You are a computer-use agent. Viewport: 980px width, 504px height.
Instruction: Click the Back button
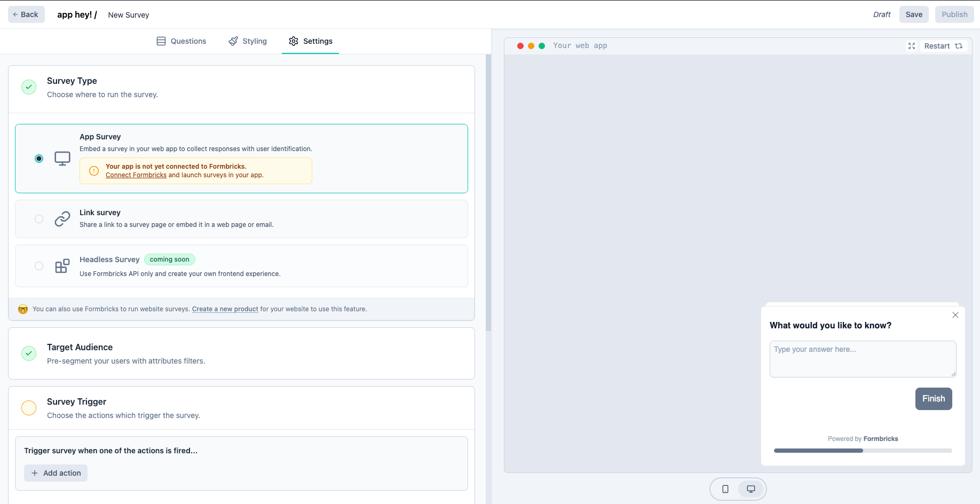(26, 14)
